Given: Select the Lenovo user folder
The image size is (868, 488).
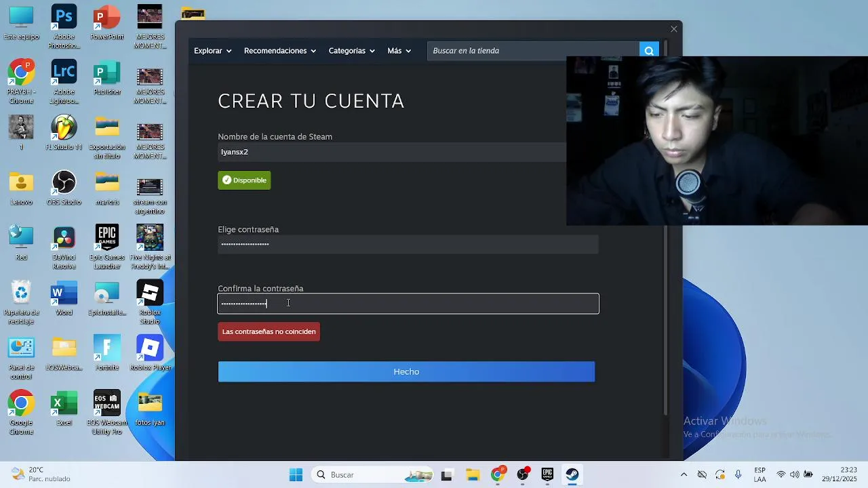Looking at the screenshot, I should (x=21, y=189).
